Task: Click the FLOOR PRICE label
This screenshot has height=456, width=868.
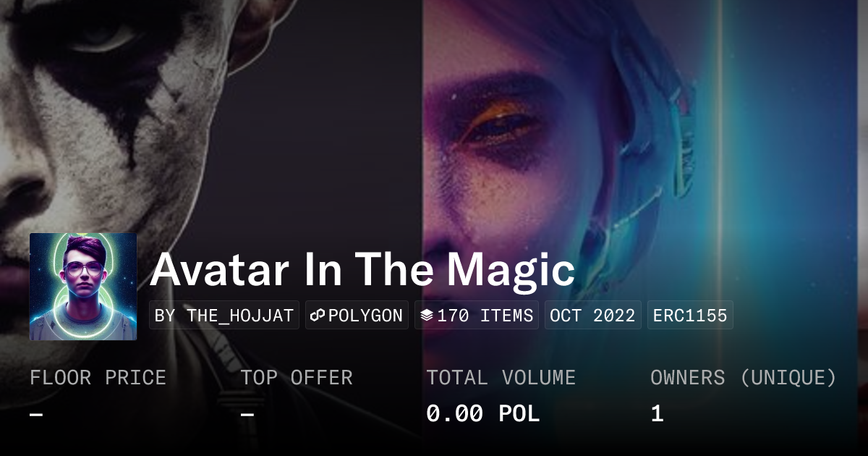Action: pos(98,378)
